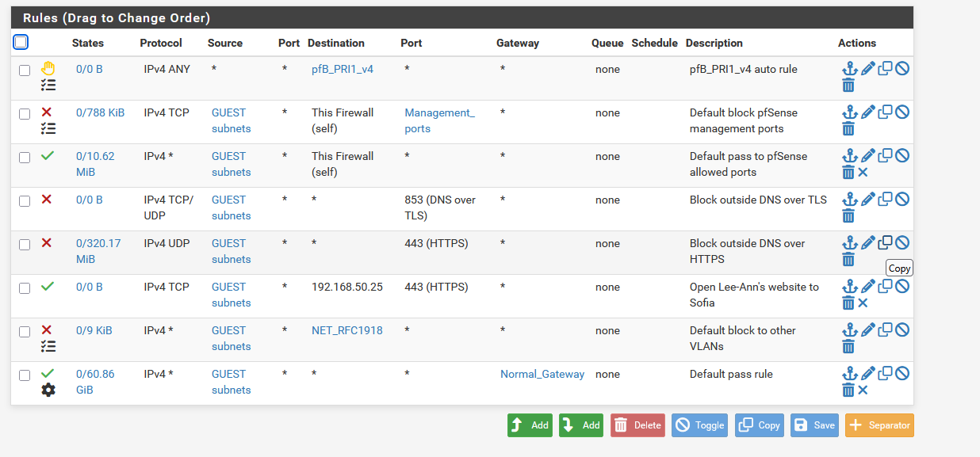Open the pfB_PRI1_v4 destination alias link
The width and height of the screenshot is (980, 457).
tap(342, 69)
